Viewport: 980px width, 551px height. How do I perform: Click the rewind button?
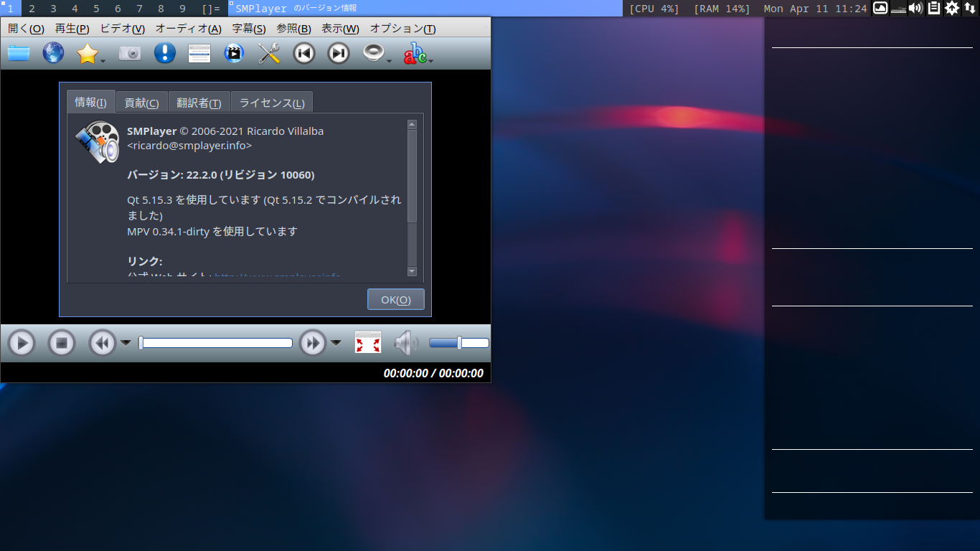[x=103, y=343]
